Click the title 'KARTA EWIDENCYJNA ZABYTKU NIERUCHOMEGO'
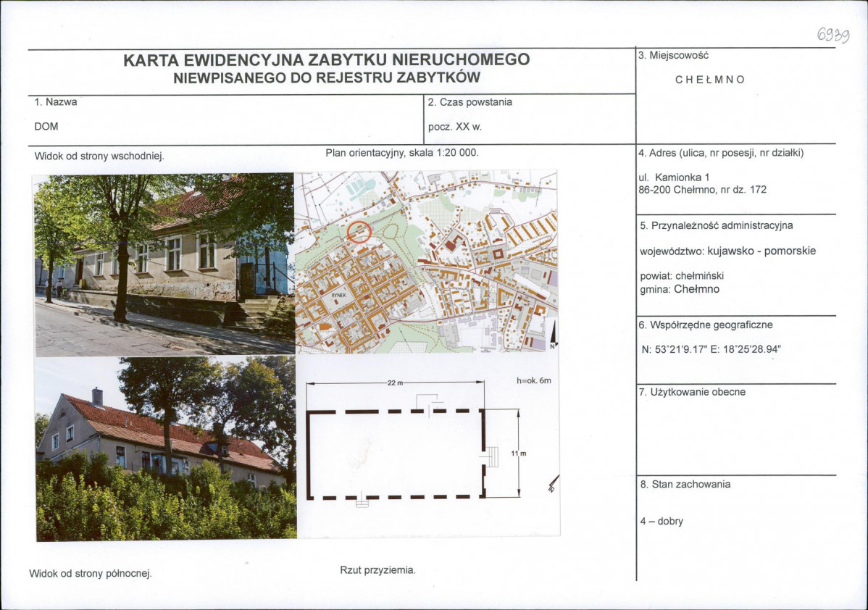Screen dimensions: 868x610 click(326, 60)
